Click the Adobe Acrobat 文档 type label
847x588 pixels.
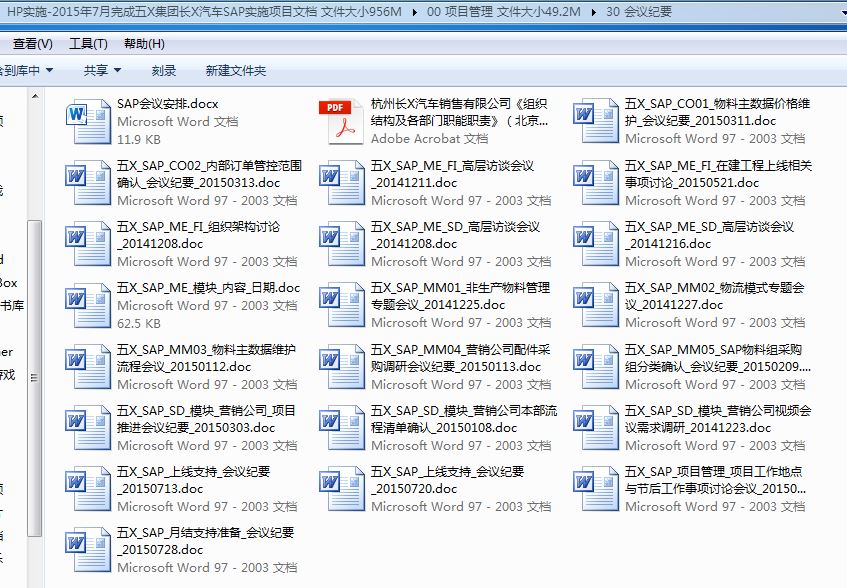tap(429, 139)
